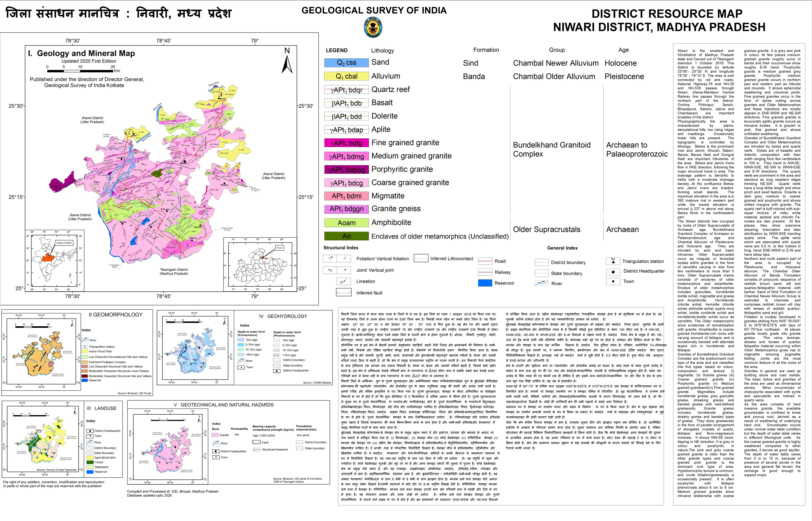Select the yellow Q1 cbal Alluvium swatch
Image resolution: width=812 pixels, height=521 pixels.
346,76
